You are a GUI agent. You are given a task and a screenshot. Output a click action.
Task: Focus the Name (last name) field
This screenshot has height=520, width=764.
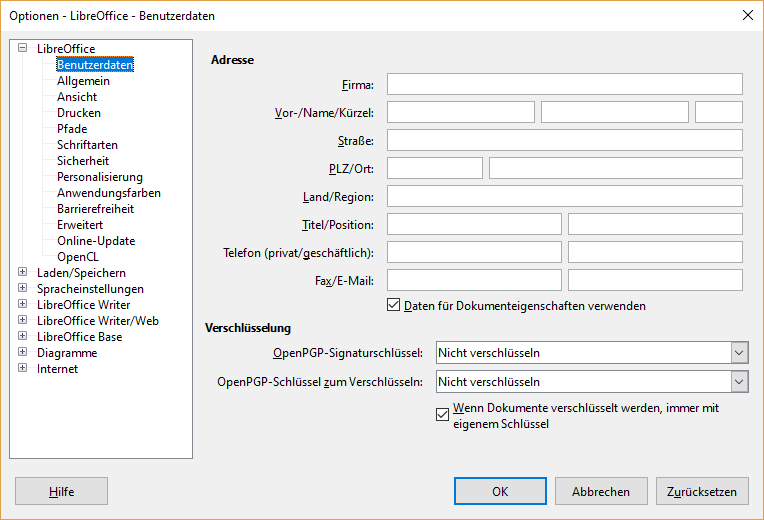614,112
